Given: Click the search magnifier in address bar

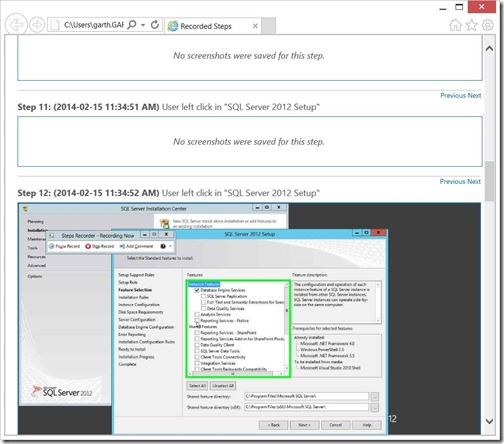Looking at the screenshot, I should tap(132, 24).
